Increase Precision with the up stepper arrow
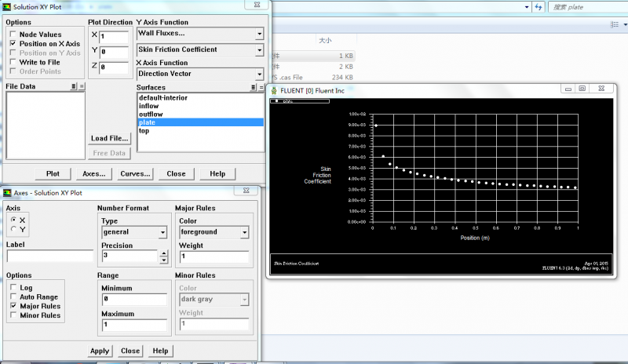The image size is (628, 364). coord(164,253)
